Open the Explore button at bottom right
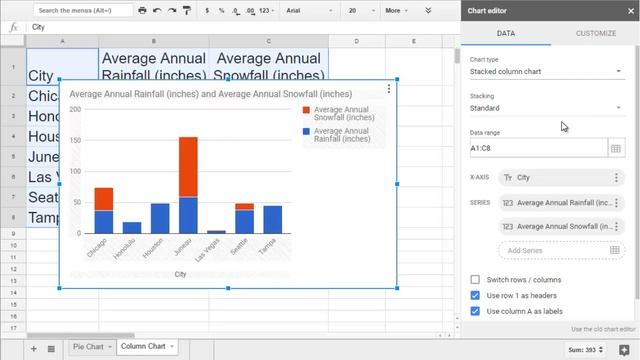 pos(624,350)
